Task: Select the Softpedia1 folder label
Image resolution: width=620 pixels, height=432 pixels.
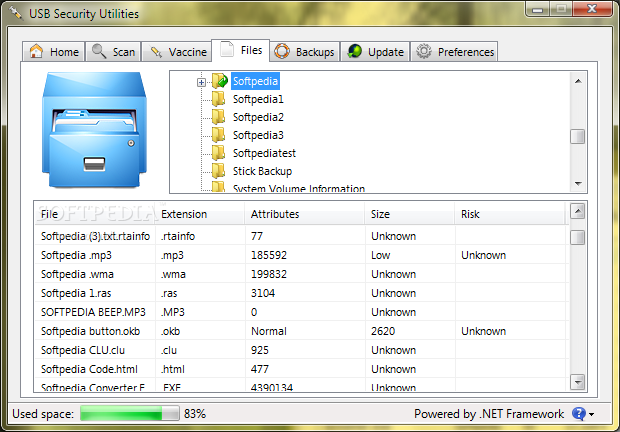Action: click(x=258, y=99)
